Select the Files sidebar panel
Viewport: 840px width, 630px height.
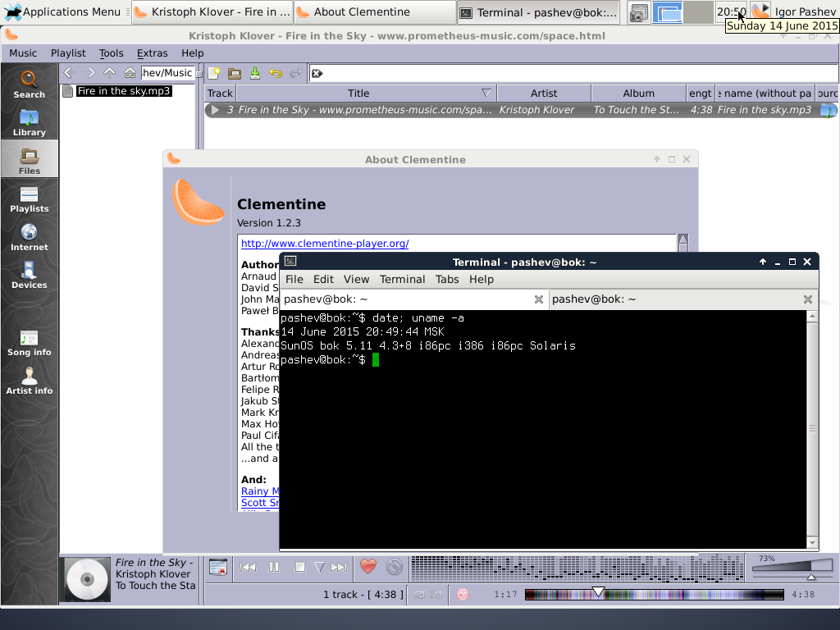[x=29, y=161]
